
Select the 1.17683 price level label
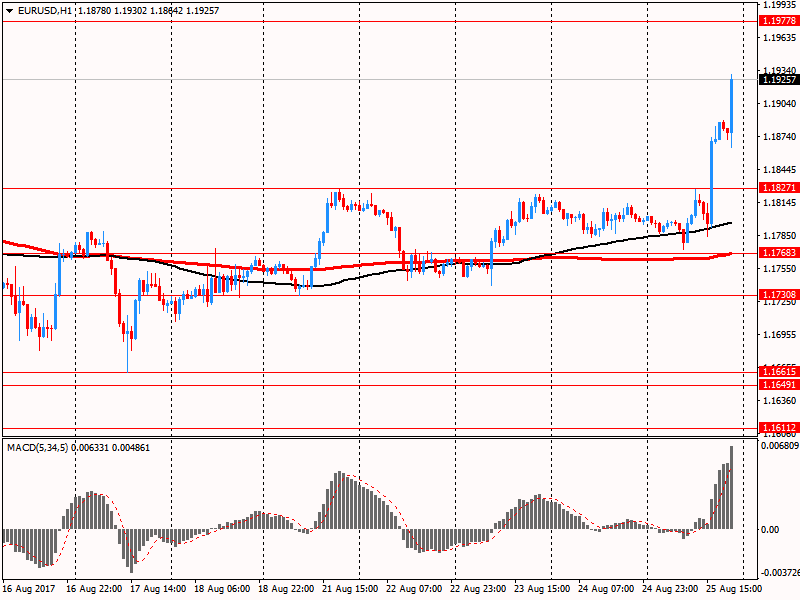pos(779,253)
